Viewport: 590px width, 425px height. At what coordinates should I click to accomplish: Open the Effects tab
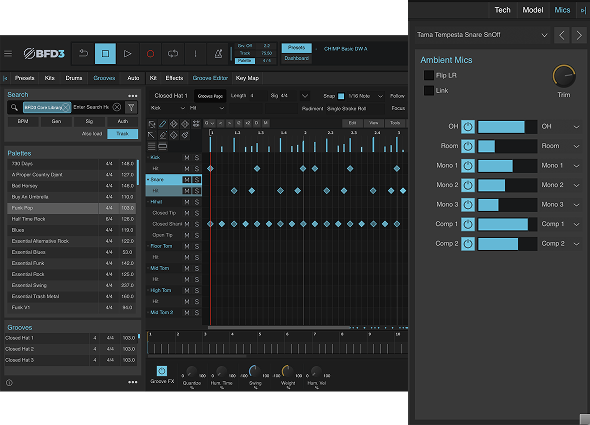[x=174, y=78]
